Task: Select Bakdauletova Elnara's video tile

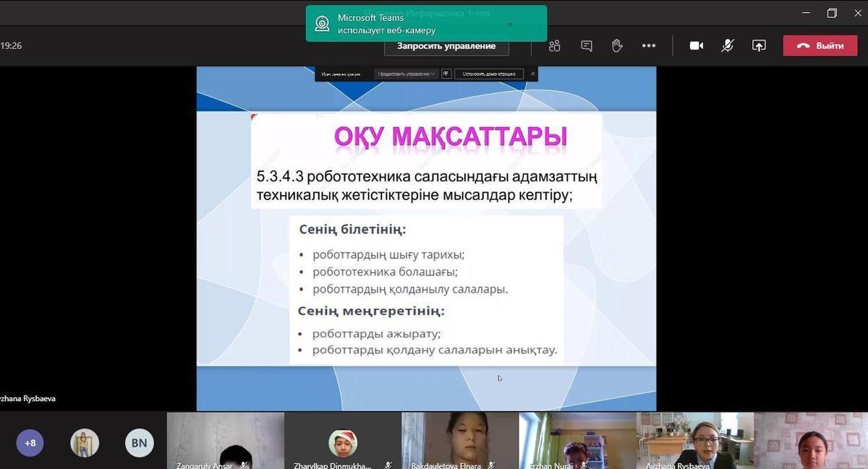Action: click(x=459, y=441)
